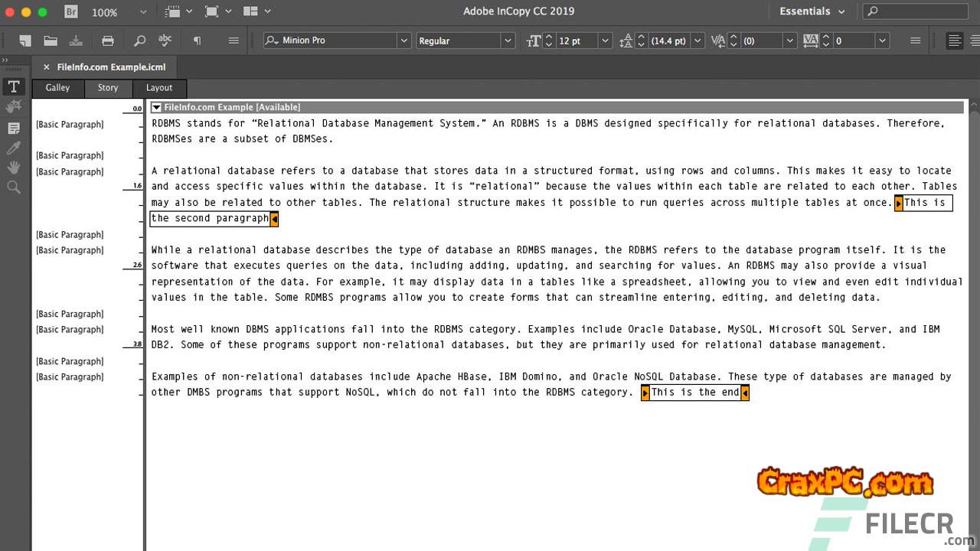
Task: Click the abc spell check icon
Action: click(165, 41)
